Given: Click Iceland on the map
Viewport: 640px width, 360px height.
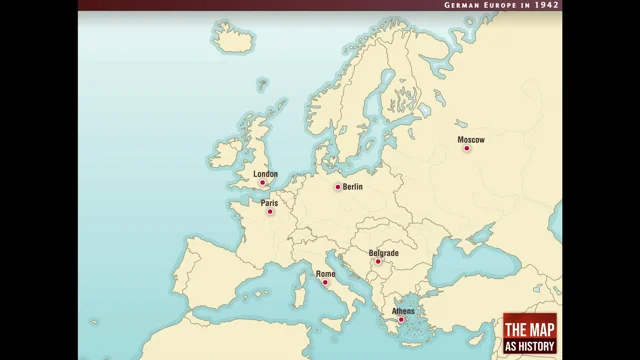Looking at the screenshot, I should (233, 38).
